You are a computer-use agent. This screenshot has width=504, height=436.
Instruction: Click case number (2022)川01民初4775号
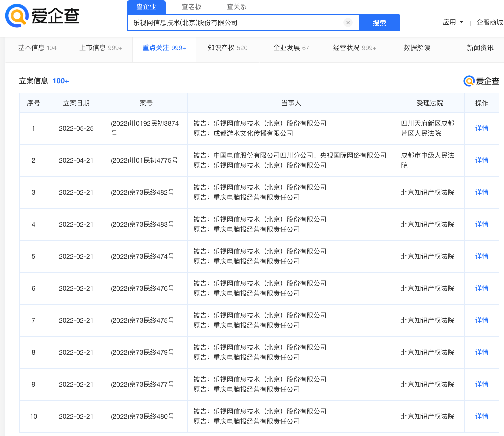[144, 161]
